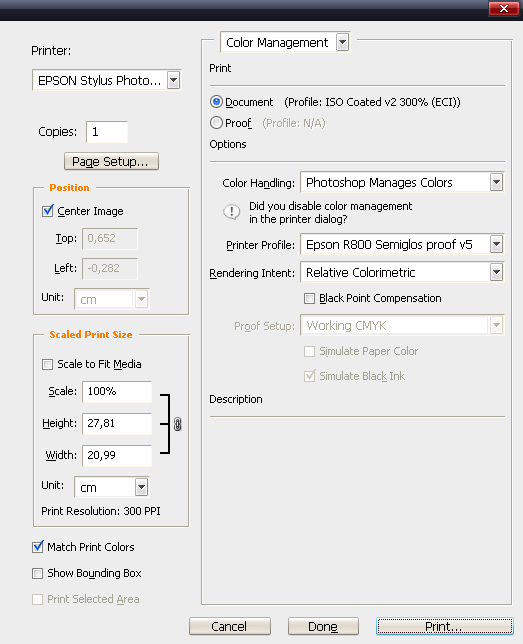
Task: Toggle Scale to Fit Media
Action: pyautogui.click(x=48, y=364)
